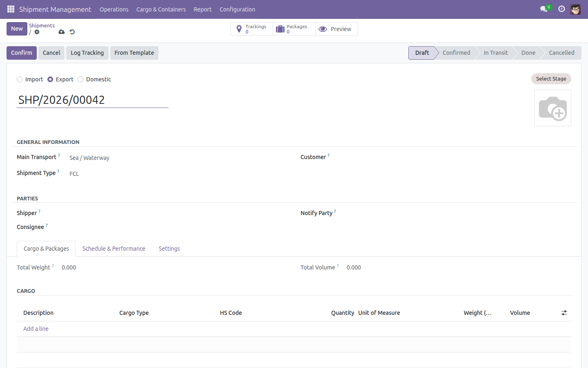Open the Main Transport dropdown
The image size is (588, 368).
click(x=178, y=158)
